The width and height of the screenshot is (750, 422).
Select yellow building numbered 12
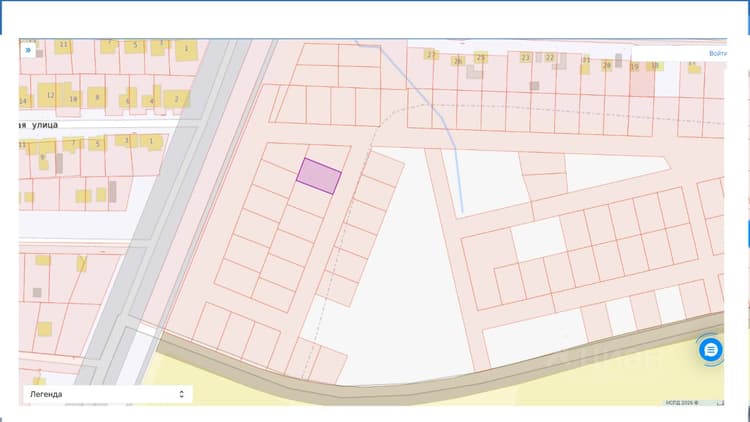point(50,95)
